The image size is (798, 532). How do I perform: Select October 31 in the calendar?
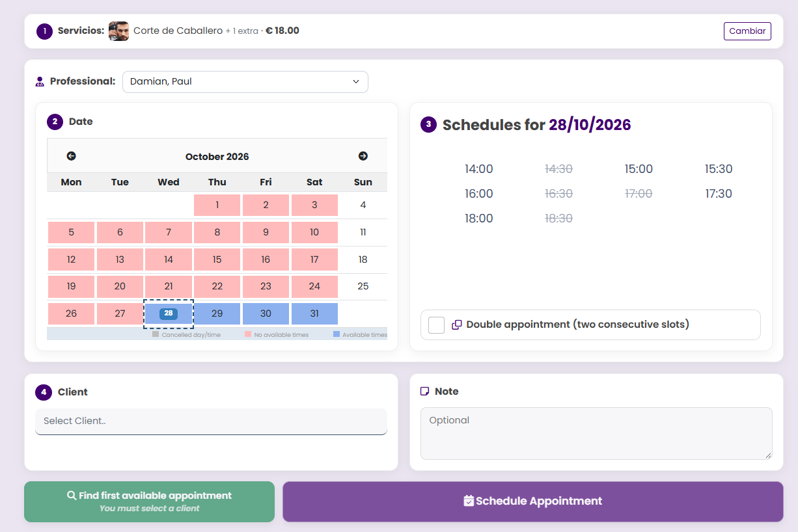tap(314, 313)
